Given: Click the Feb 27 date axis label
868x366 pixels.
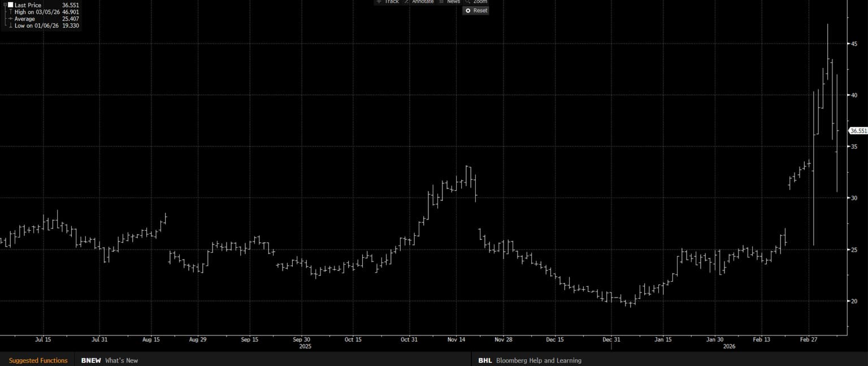Looking at the screenshot, I should pyautogui.click(x=809, y=340).
